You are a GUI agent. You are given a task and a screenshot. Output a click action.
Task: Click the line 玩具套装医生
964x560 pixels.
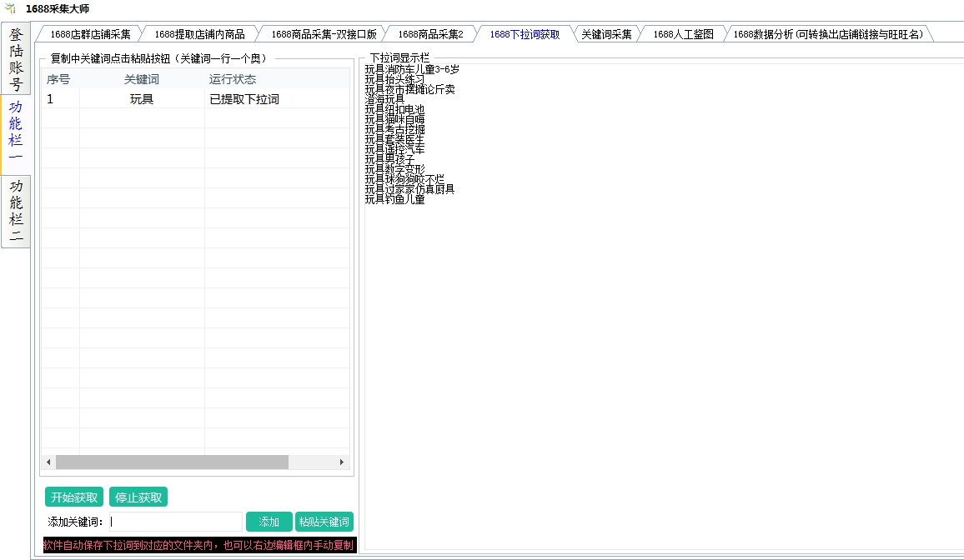(394, 139)
